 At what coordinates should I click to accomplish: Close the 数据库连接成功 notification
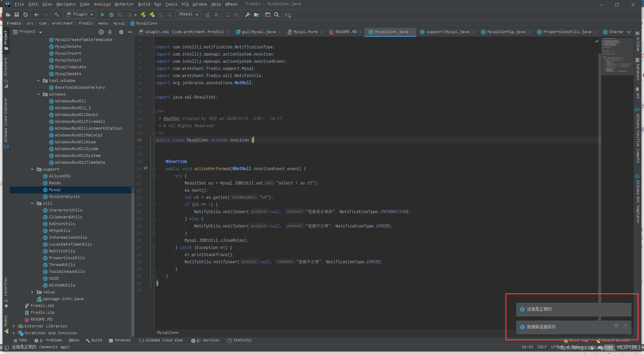coord(626,325)
